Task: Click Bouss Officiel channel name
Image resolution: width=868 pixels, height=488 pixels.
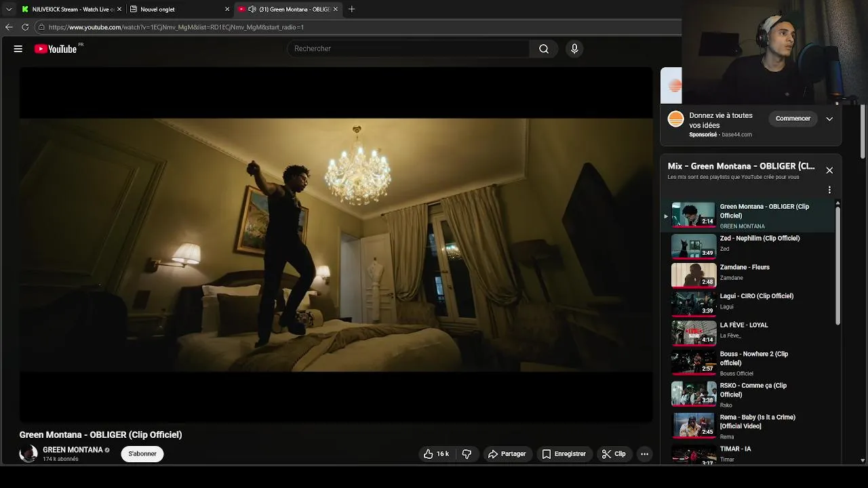Action: click(x=736, y=373)
